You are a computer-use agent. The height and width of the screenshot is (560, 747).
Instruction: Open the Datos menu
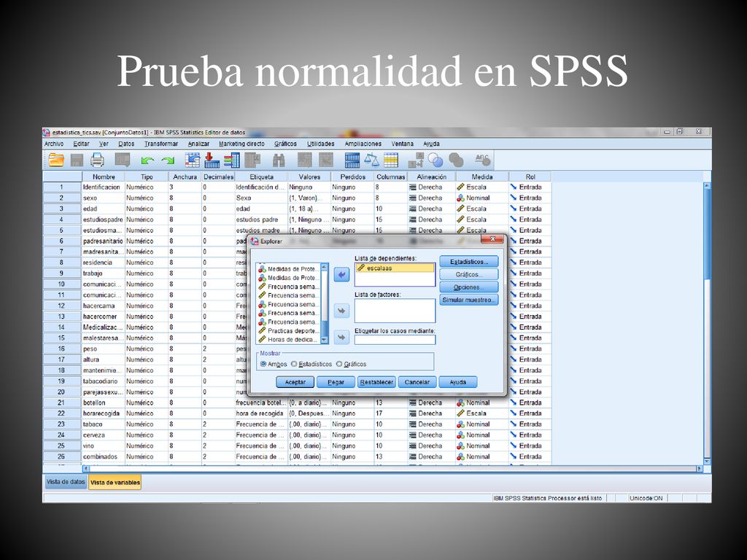[126, 144]
